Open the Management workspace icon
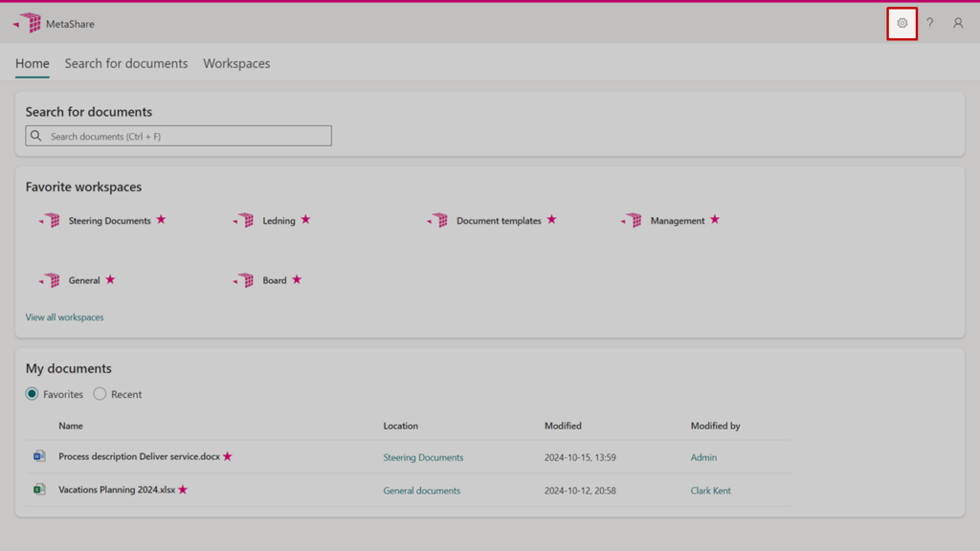980x551 pixels. 632,221
